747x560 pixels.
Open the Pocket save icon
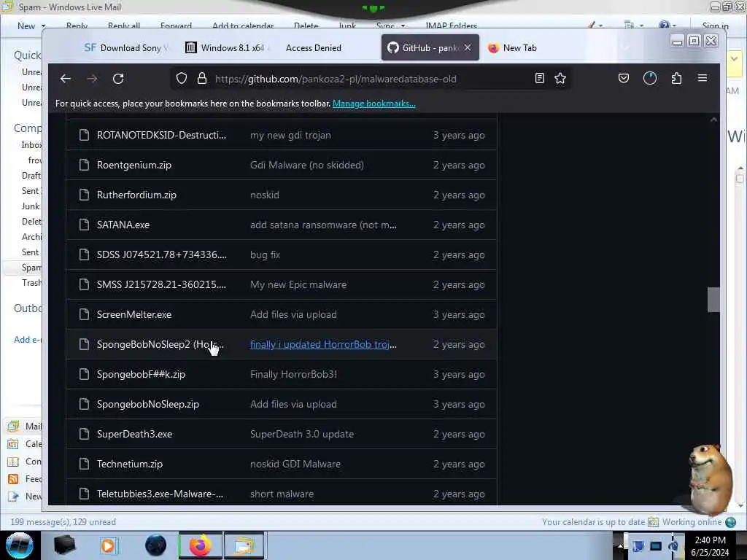623,78
